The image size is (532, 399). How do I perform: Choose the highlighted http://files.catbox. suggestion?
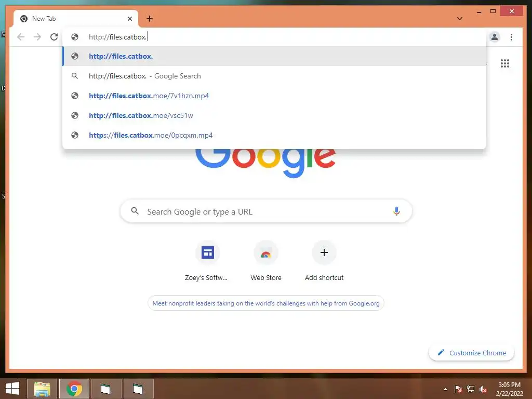274,56
